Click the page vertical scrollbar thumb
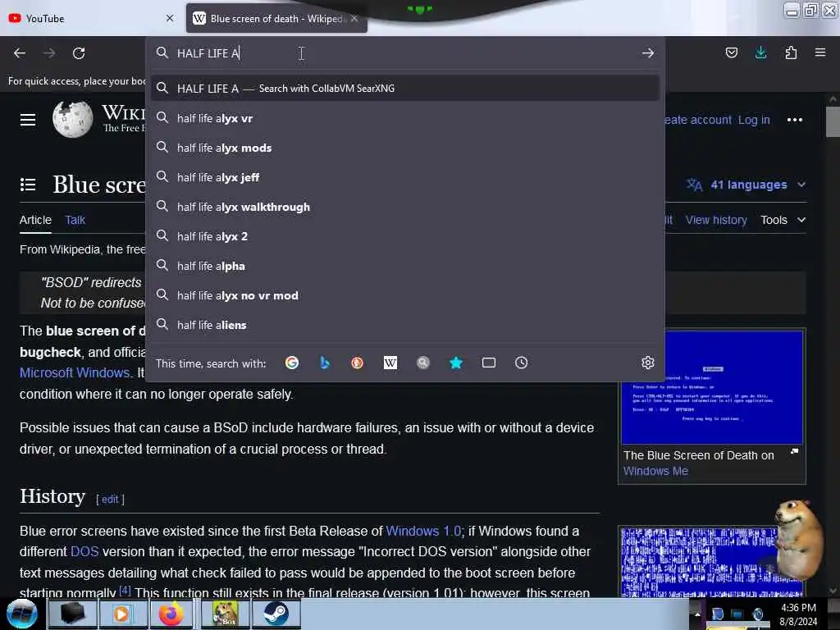The image size is (840, 630). coord(833,122)
